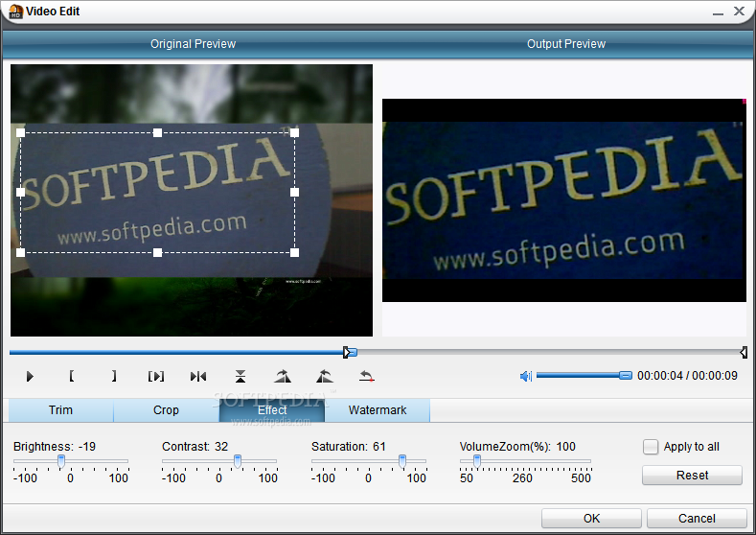The width and height of the screenshot is (756, 535).
Task: Set trim end point with right bracket icon
Action: pos(114,376)
